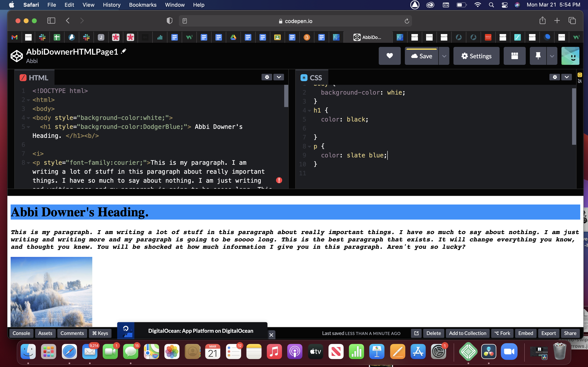
Task: Click the red HTML error indicator
Action: [x=279, y=180]
